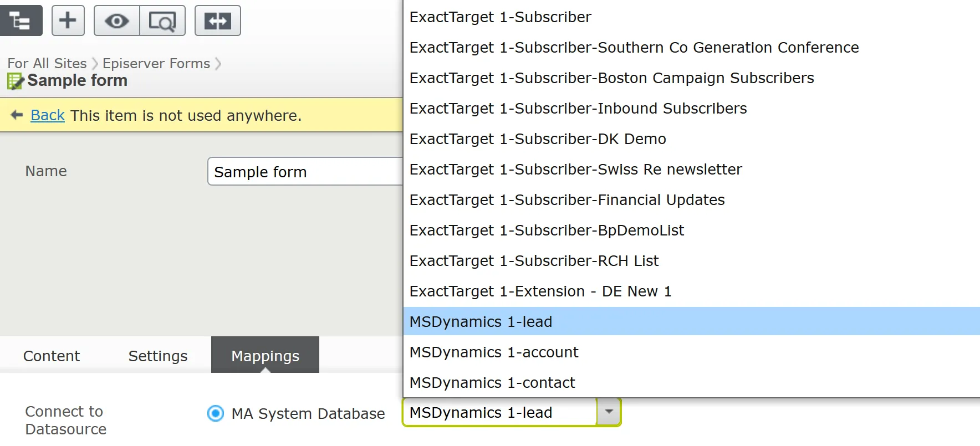
Task: Choose ExactTarget 1-Subscriber-DK Demo
Action: [691, 139]
